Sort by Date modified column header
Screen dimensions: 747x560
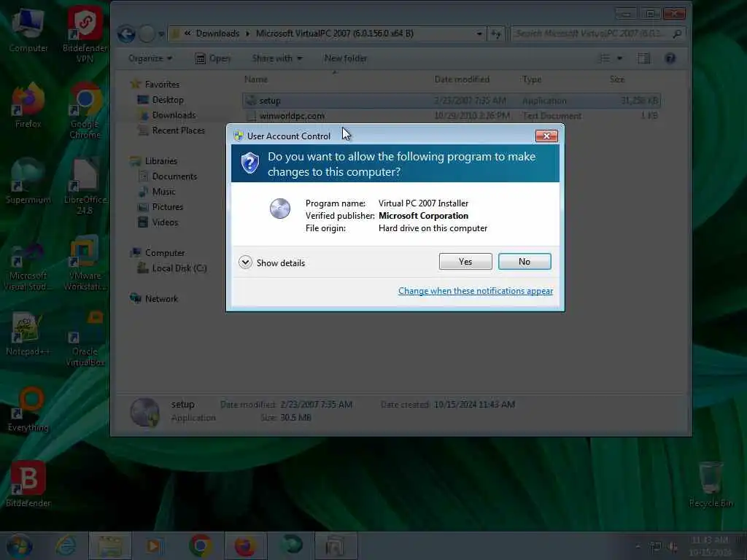(x=462, y=79)
